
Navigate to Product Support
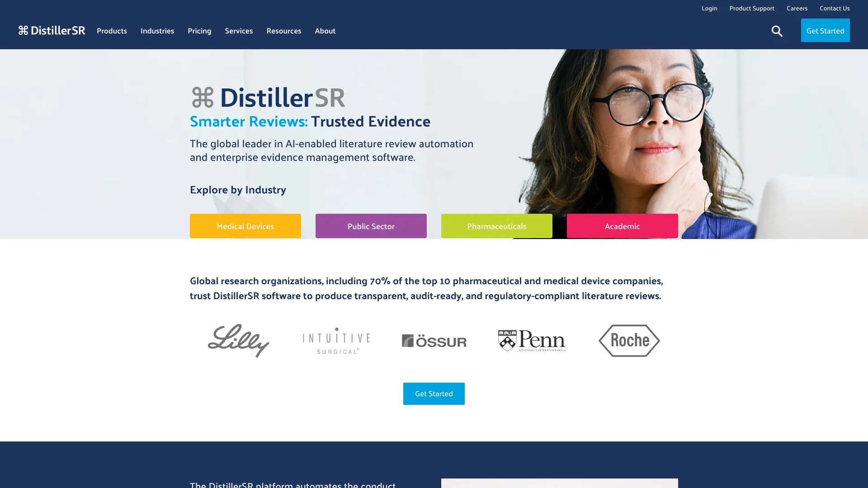[751, 8]
